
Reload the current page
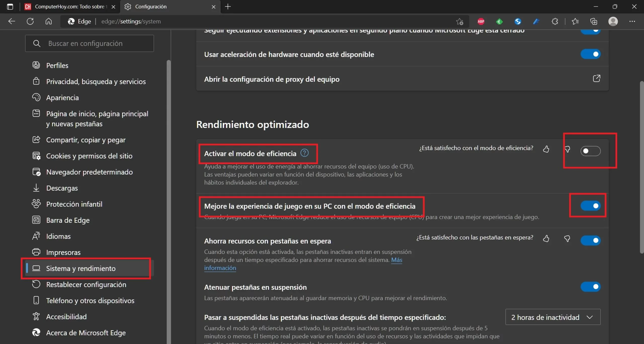coord(30,21)
